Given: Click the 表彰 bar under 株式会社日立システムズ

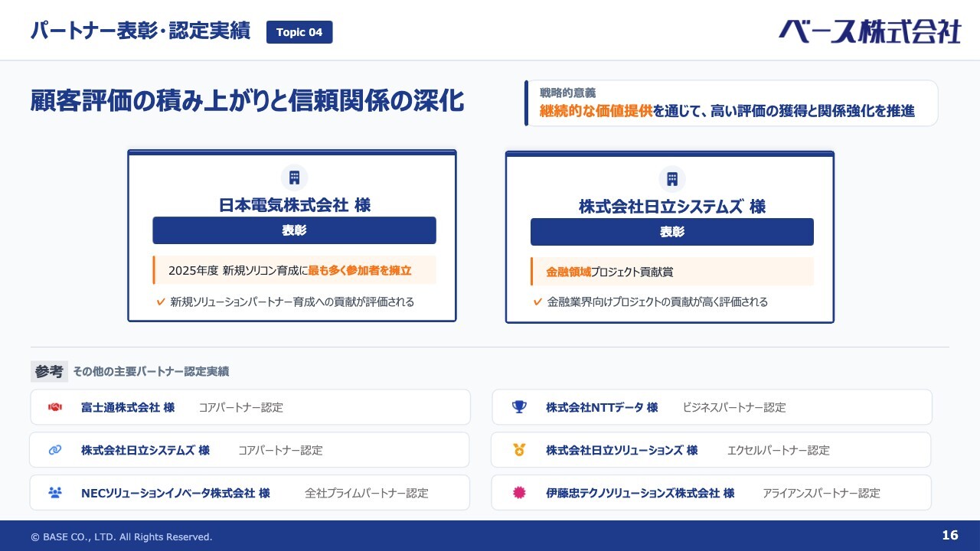Looking at the screenshot, I should pos(672,232).
